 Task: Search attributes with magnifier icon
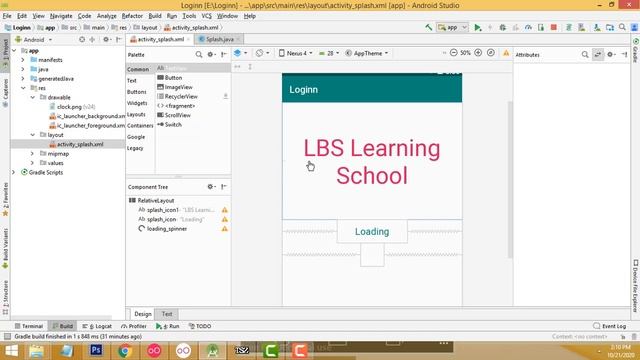pos(585,54)
